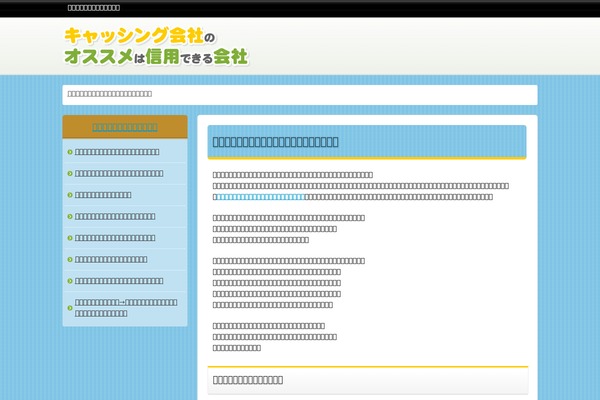Open the sixth sidebar menu text link
The height and width of the screenshot is (400, 600).
click(111, 259)
